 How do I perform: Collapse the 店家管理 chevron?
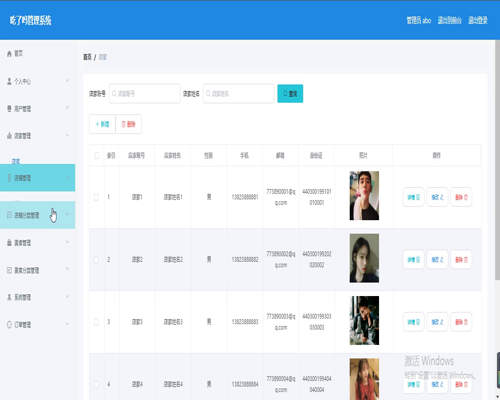[67, 135]
